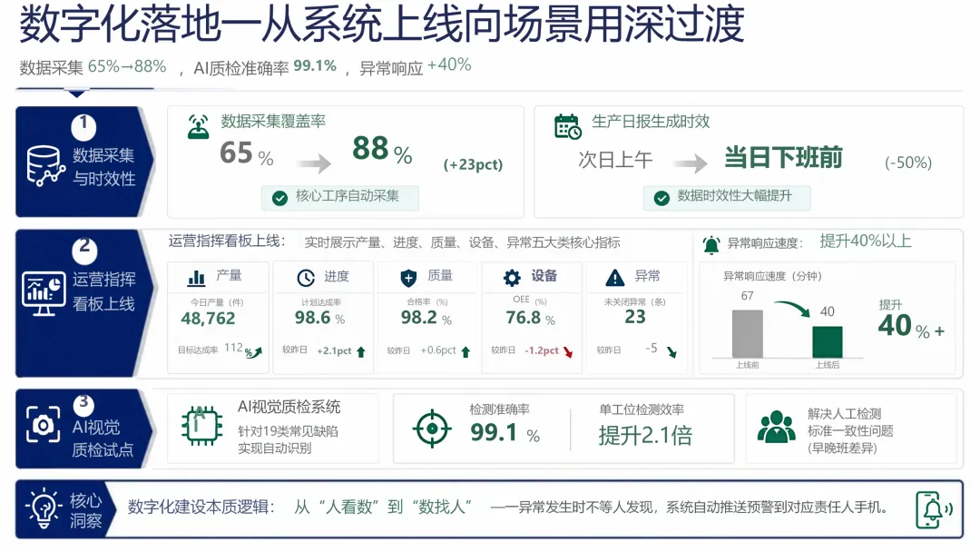
Task: Click the large 40 % + improvement value
Action: (911, 326)
